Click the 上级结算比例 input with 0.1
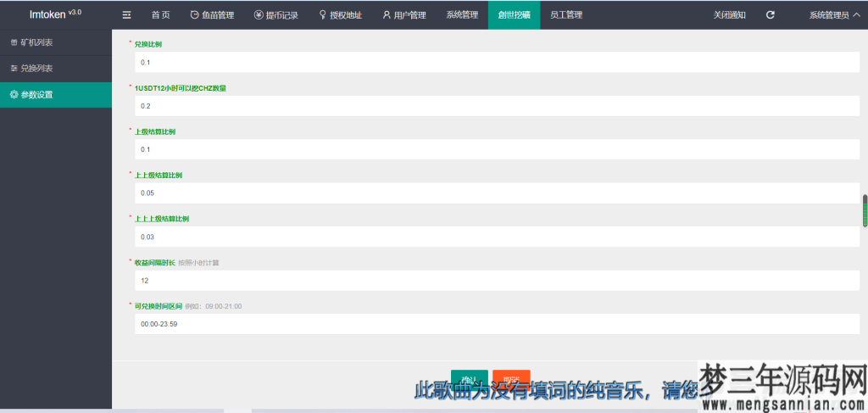 coord(497,149)
